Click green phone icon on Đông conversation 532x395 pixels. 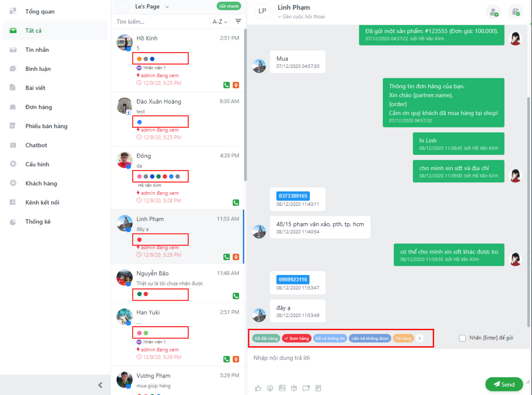[x=236, y=203]
